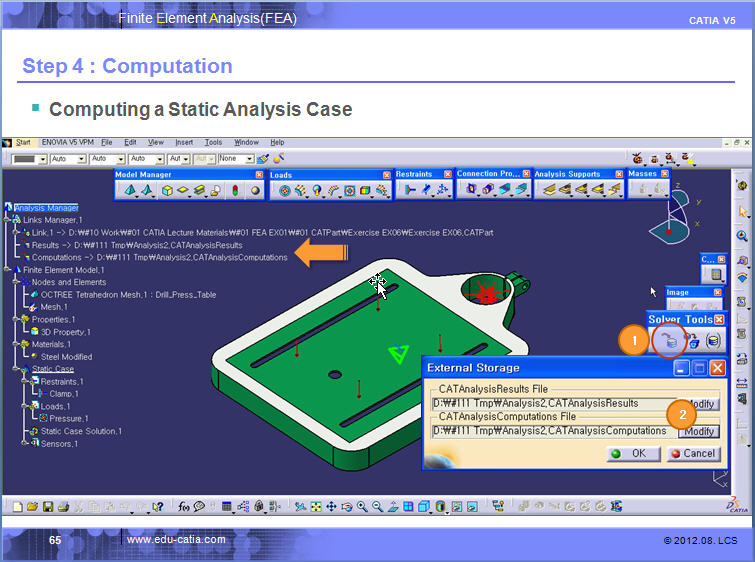Viewport: 755px width, 562px height.
Task: Open the Insert menu
Action: click(184, 143)
